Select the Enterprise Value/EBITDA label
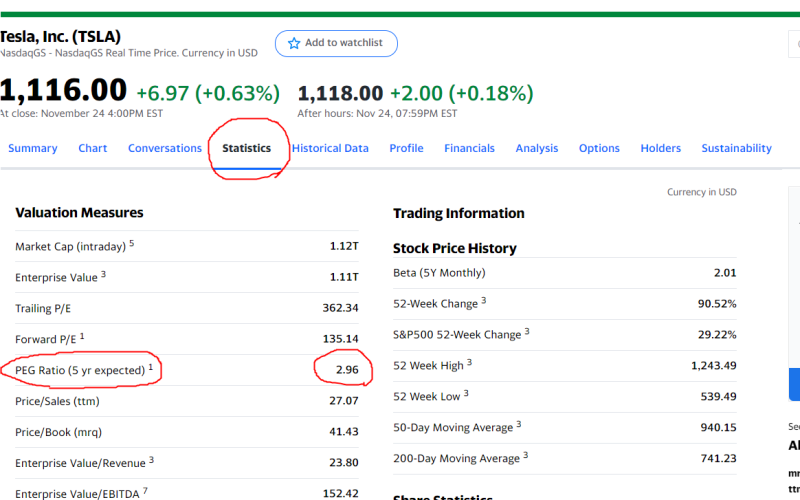Viewport: 800px width, 500px height. pos(77,494)
